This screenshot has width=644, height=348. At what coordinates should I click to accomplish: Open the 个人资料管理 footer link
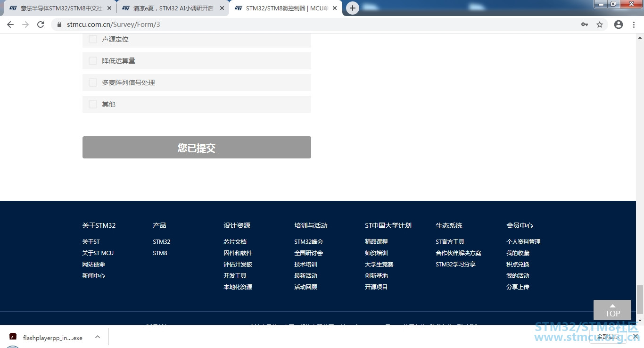point(524,242)
